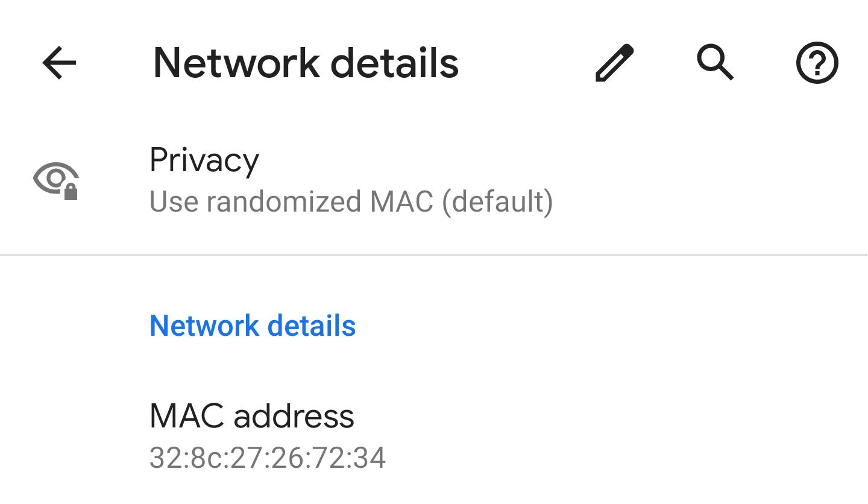Click the "Network details" page title

306,62
